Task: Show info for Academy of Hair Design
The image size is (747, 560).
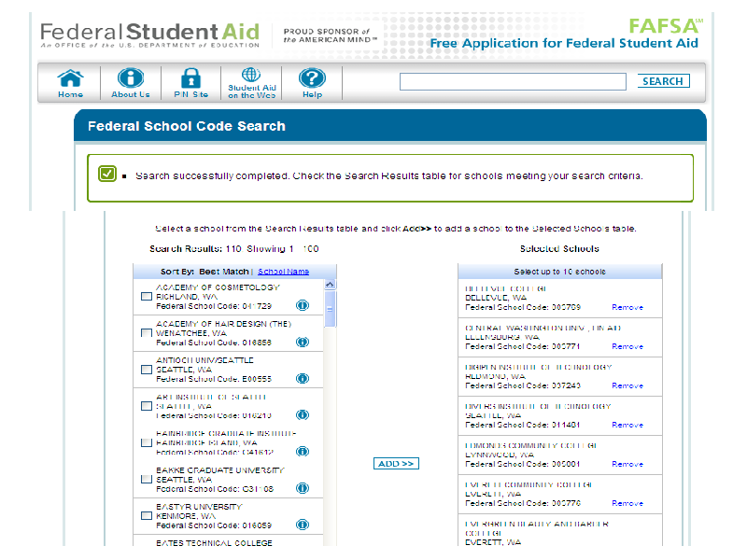Action: 303,342
